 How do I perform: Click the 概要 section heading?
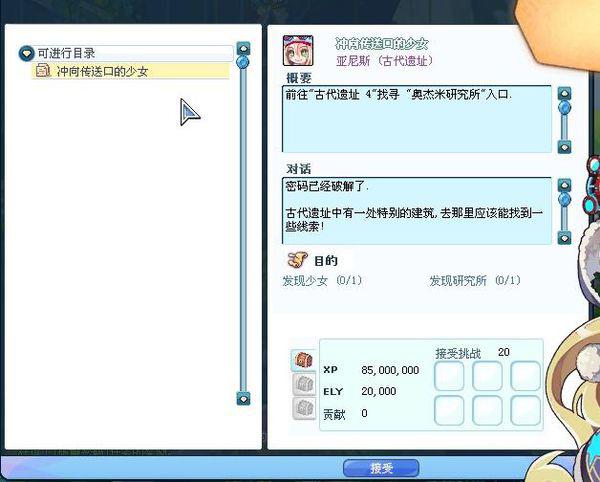pos(299,78)
